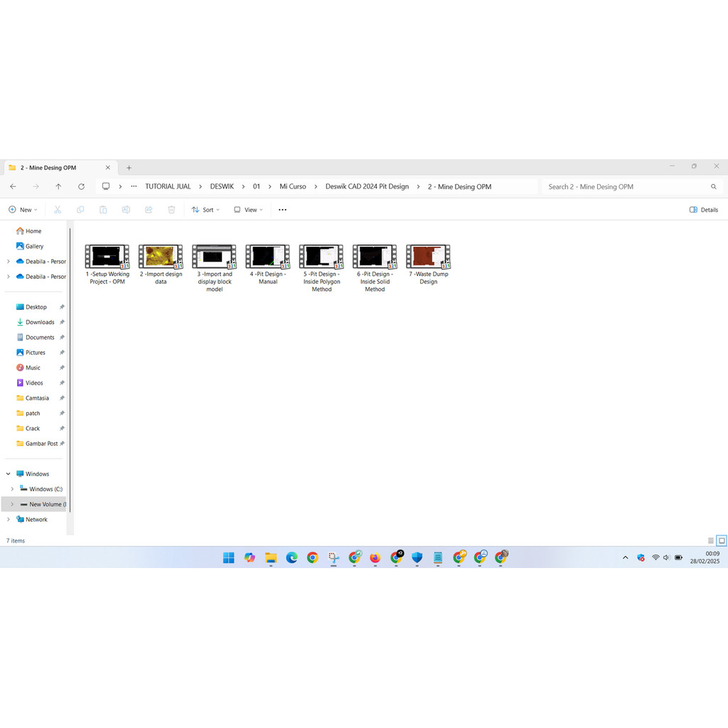Click the Paste toolbar icon
Screen dimensions: 728x728
coord(103,210)
